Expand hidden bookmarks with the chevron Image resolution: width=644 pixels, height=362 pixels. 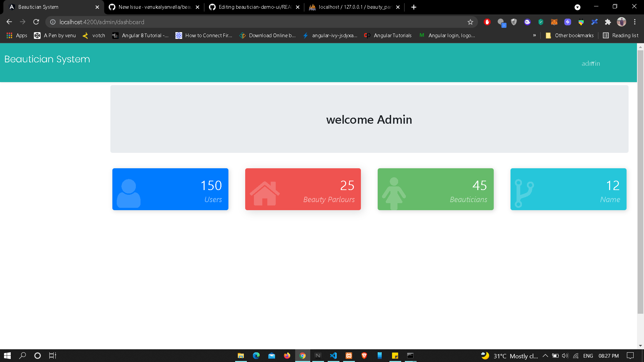[535, 35]
